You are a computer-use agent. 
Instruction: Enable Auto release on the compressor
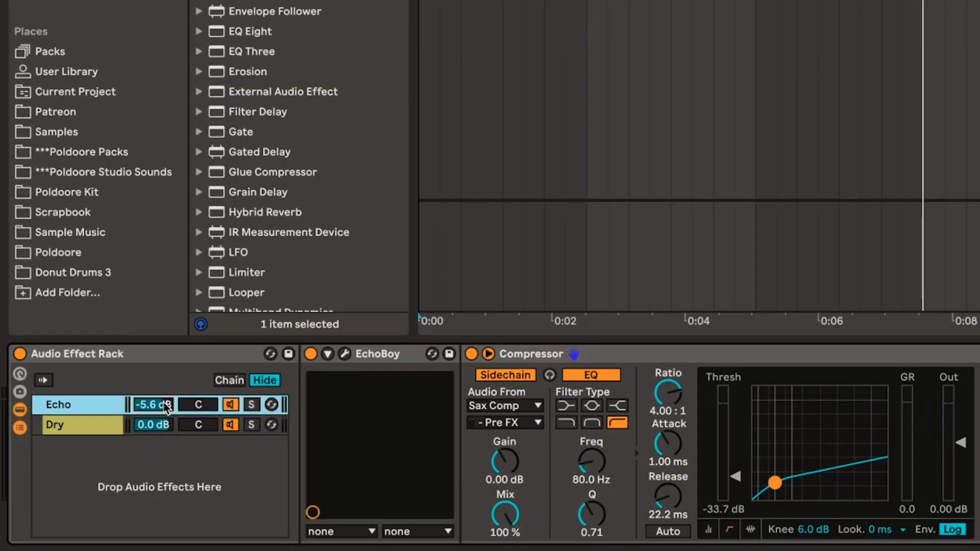click(668, 532)
